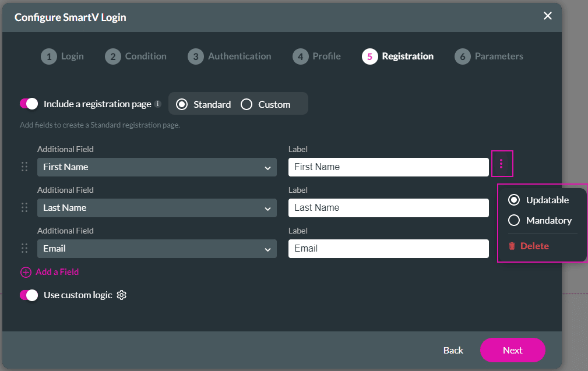Open the three-dot options menu
Viewport: 588px width, 371px height.
point(502,164)
